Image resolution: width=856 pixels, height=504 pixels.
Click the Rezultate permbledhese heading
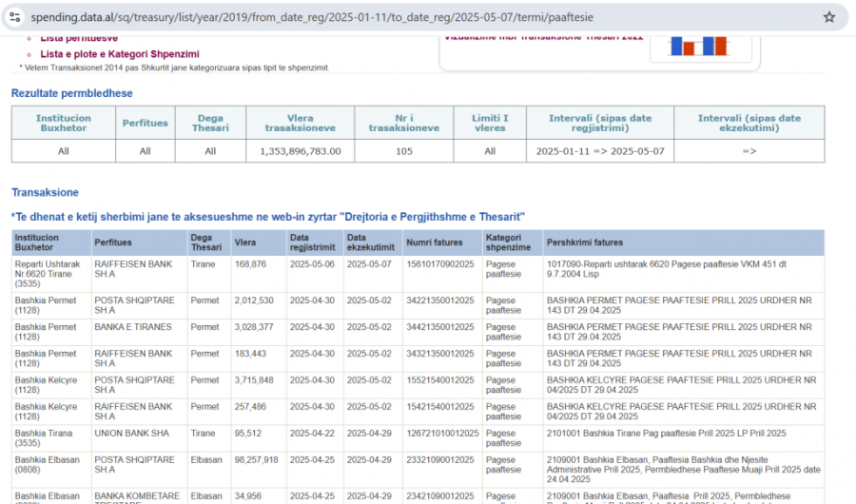(72, 93)
